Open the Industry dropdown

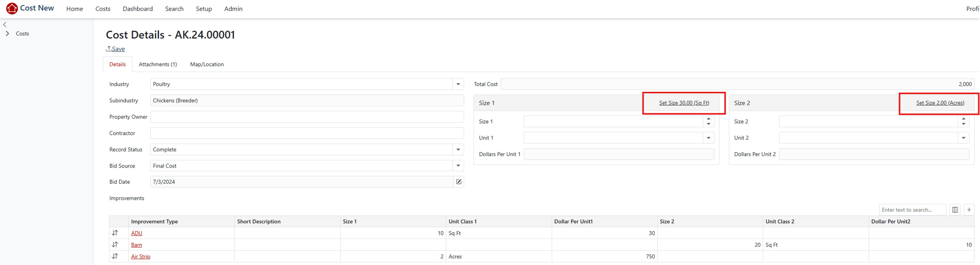pos(458,84)
